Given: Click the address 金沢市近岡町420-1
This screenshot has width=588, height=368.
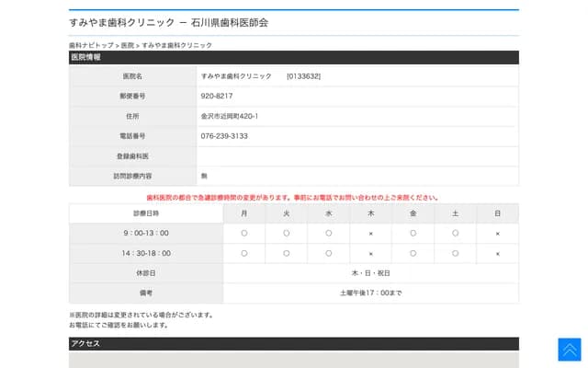Looking at the screenshot, I should [230, 116].
